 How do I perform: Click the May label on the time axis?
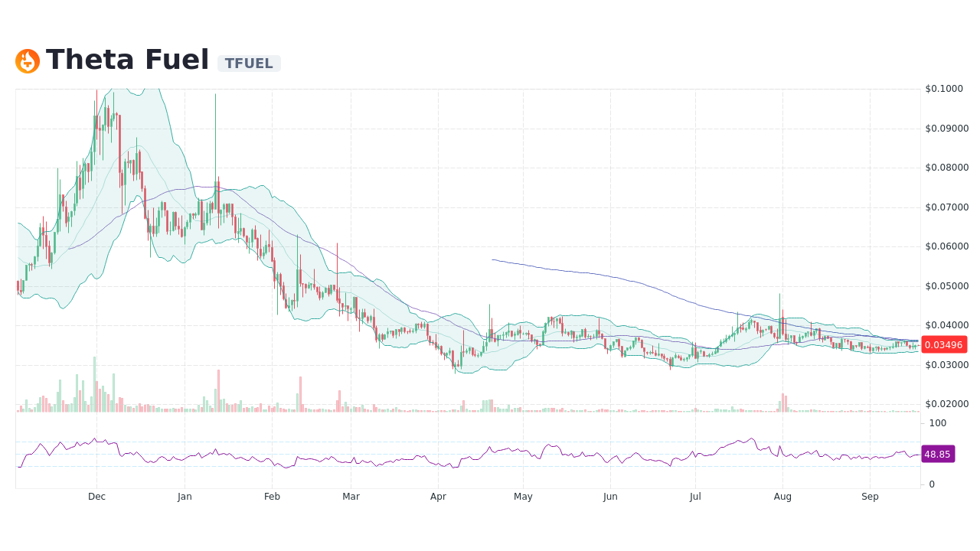(523, 496)
